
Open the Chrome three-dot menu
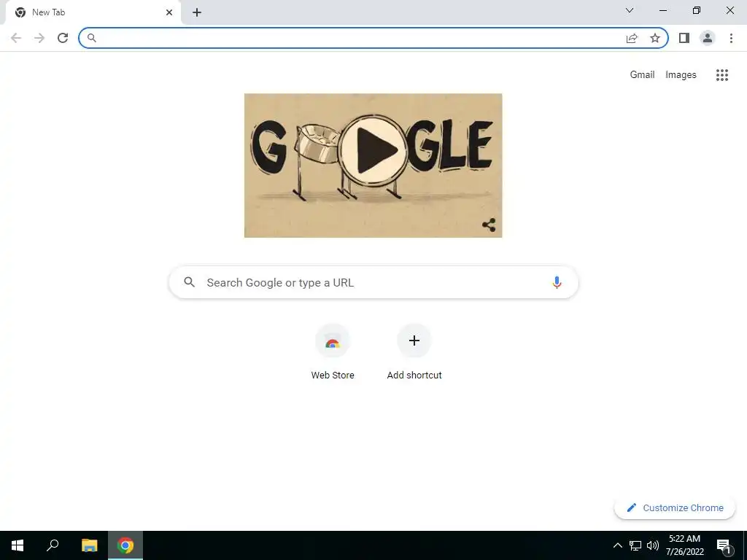point(731,38)
